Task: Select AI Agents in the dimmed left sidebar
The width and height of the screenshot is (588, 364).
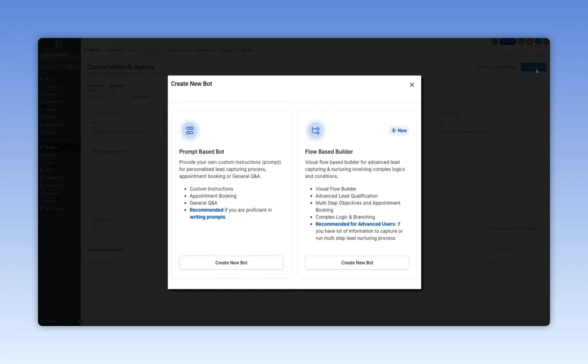Action: pyautogui.click(x=51, y=147)
